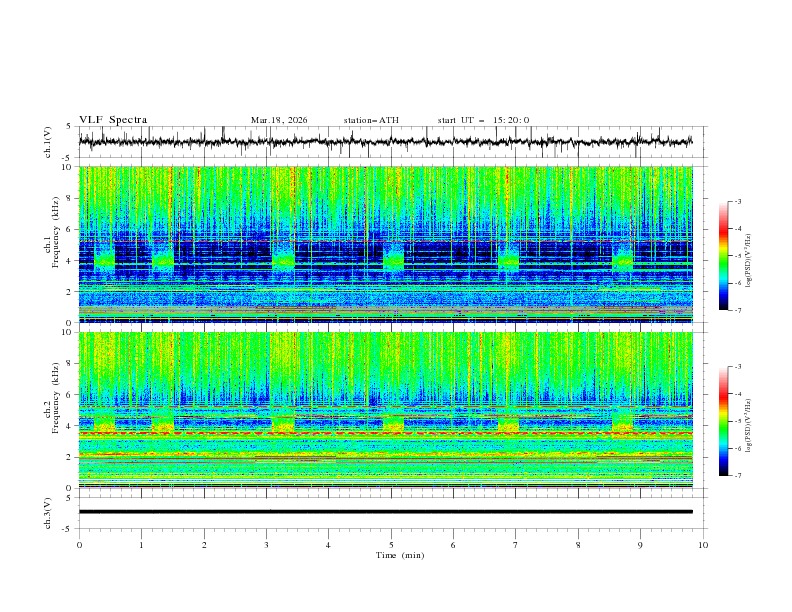Click the "ch.3(V)" axis label
The image size is (792, 612).
pos(48,513)
